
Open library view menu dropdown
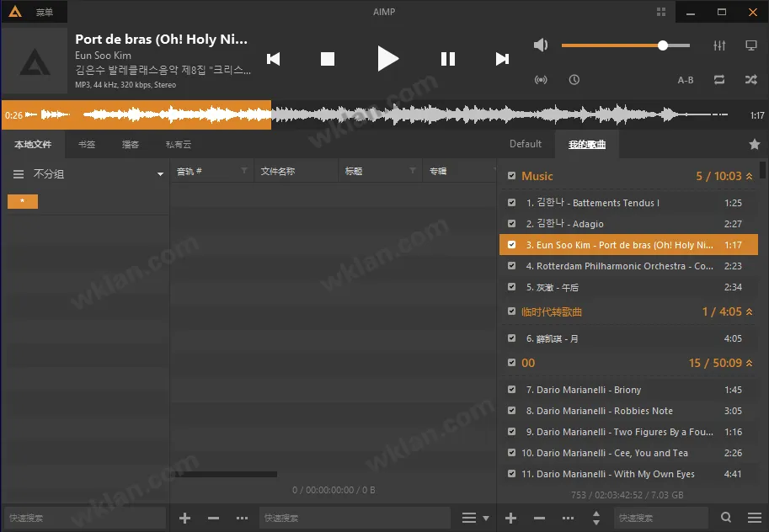(x=475, y=518)
